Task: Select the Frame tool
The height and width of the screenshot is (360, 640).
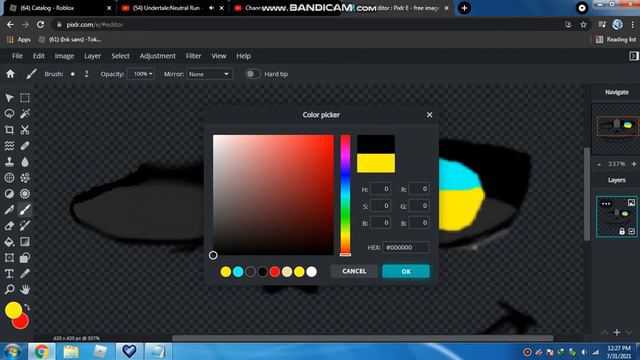Action: tap(9, 258)
